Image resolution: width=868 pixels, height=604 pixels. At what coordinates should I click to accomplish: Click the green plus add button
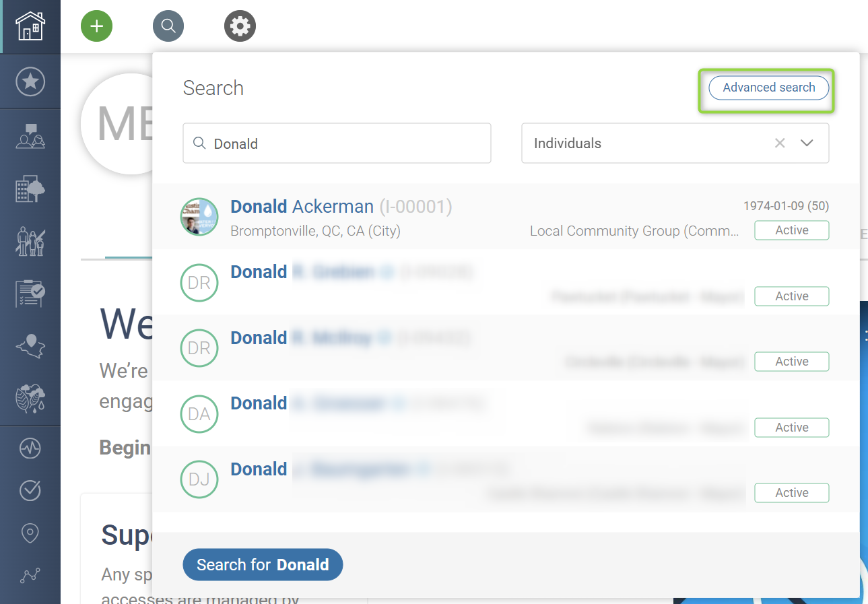(97, 26)
